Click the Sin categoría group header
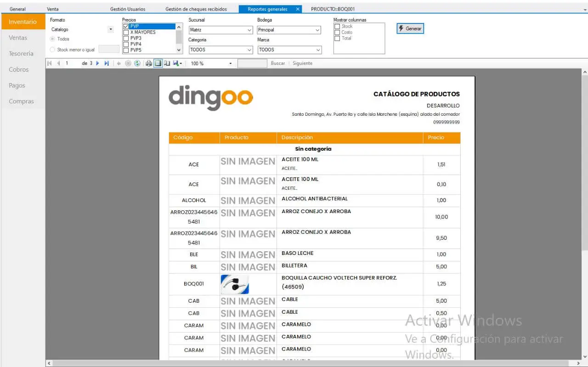The height and width of the screenshot is (367, 588). (313, 149)
